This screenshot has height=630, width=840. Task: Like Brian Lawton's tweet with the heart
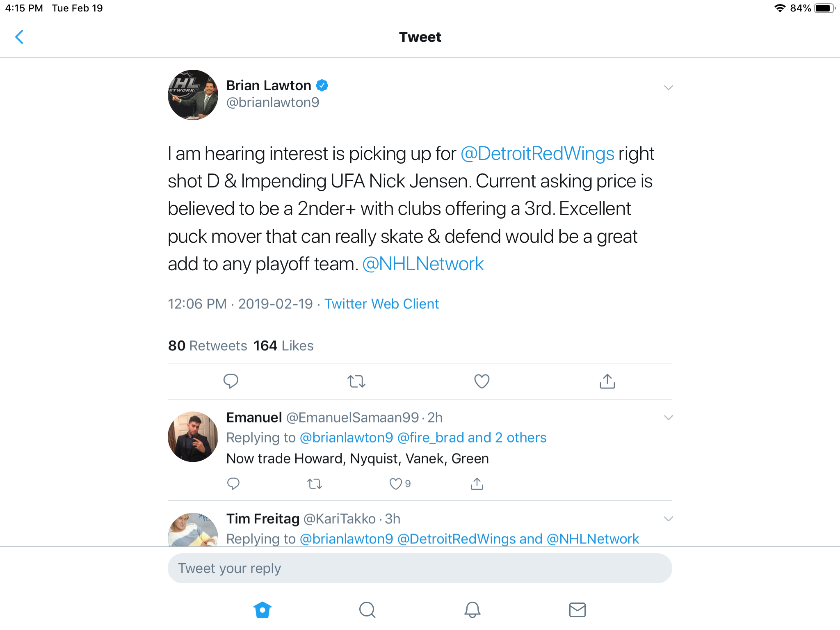pos(482,381)
